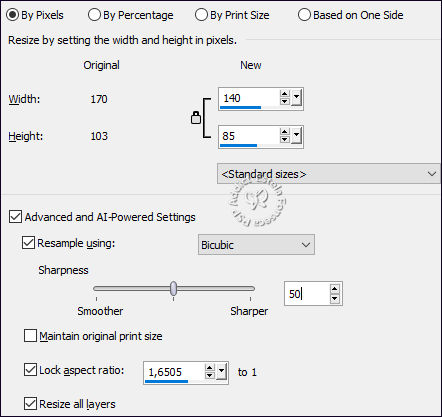The image size is (442, 417).
Task: Click the aspect ratio lock icon
Action: 196,117
